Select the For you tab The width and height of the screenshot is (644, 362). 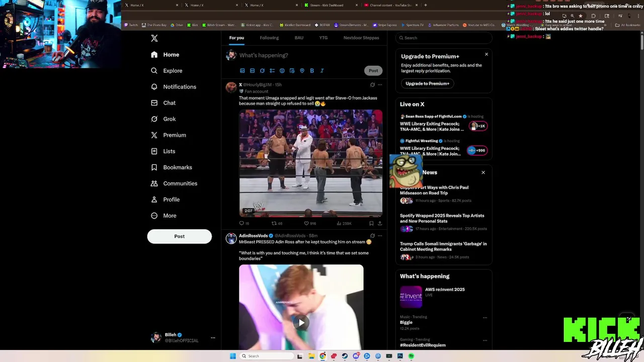pos(236,38)
